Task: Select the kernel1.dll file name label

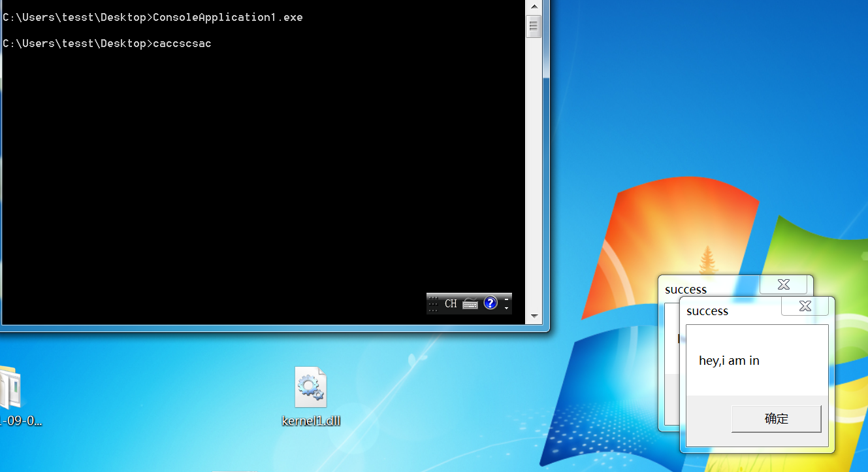Action: (311, 420)
